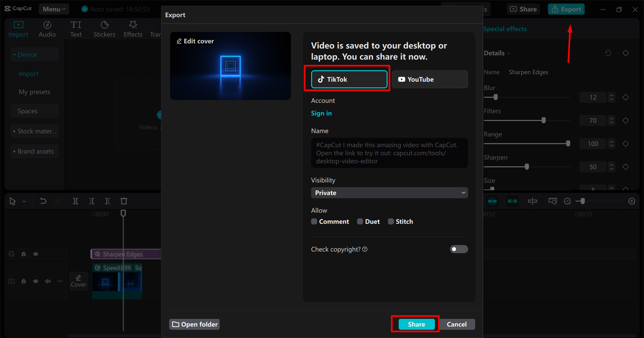Open the Import media tab icon
The height and width of the screenshot is (338, 644).
[18, 25]
